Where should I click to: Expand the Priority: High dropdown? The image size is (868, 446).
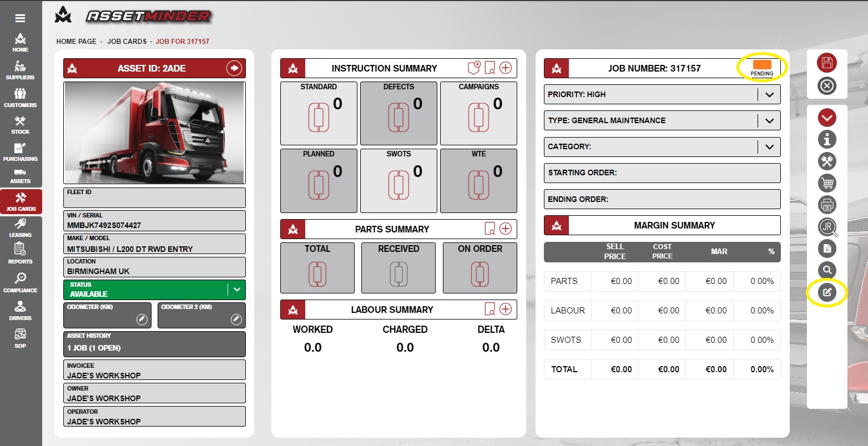[x=769, y=94]
